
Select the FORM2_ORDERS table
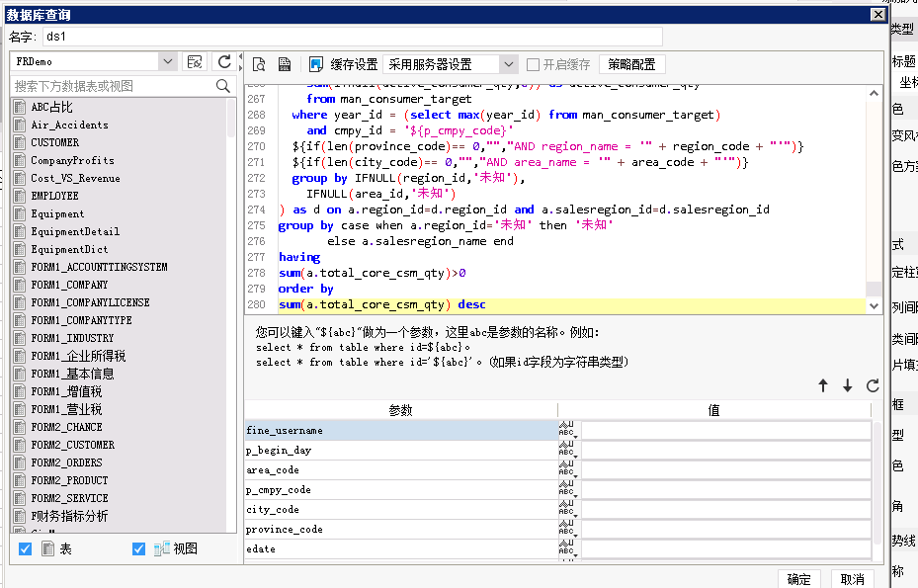click(x=66, y=462)
